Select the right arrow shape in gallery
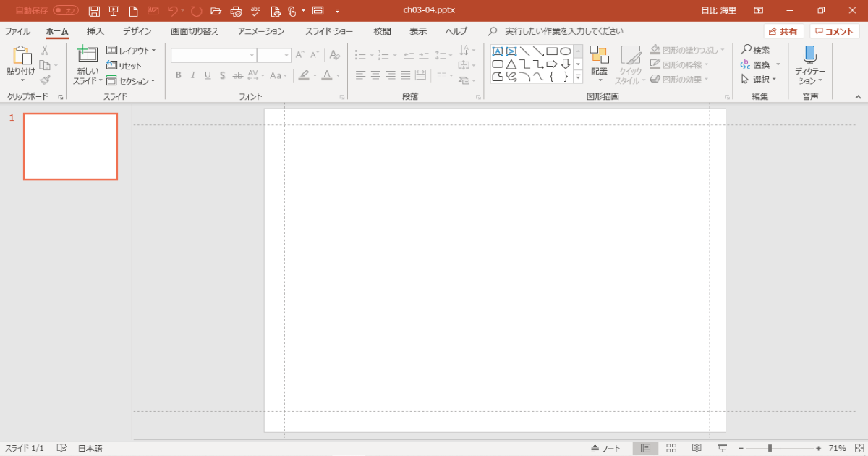 552,64
